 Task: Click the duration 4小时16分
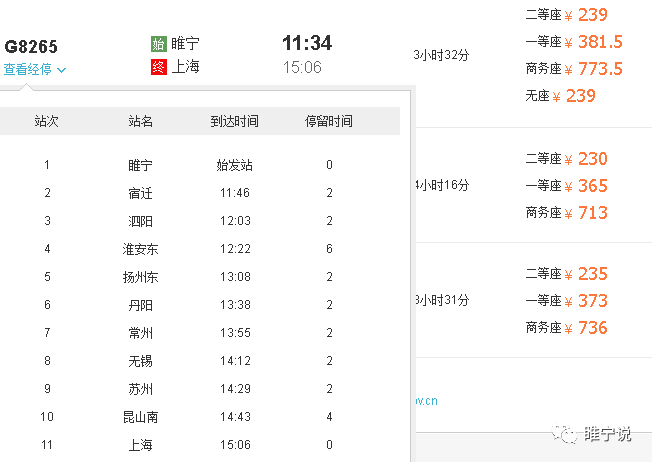(442, 185)
